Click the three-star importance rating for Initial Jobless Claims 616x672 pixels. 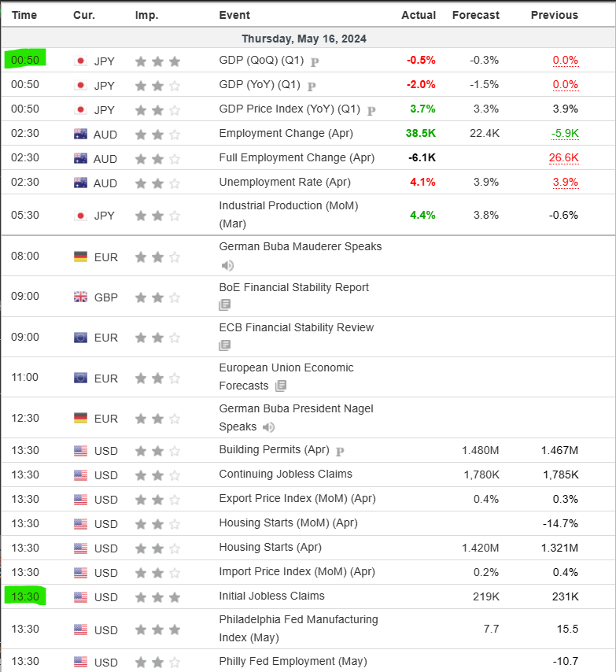[x=157, y=597]
